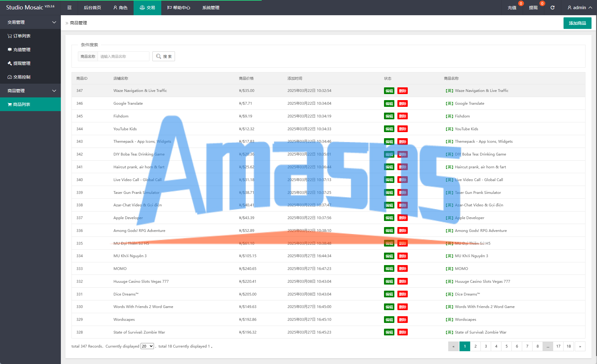Open 交易控制 dashboard icon item
The height and width of the screenshot is (364, 597).
(x=19, y=77)
